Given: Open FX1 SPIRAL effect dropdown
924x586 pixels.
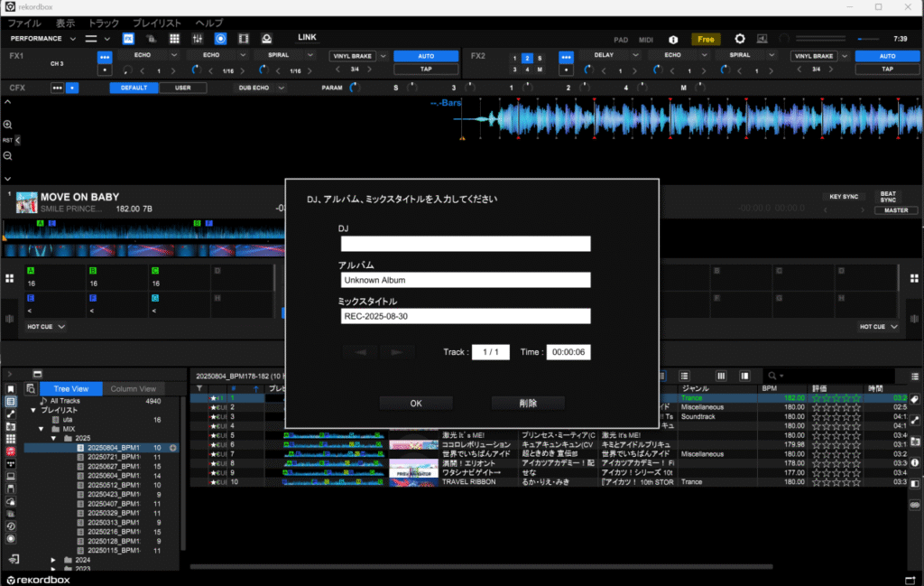Looking at the screenshot, I should [x=310, y=55].
